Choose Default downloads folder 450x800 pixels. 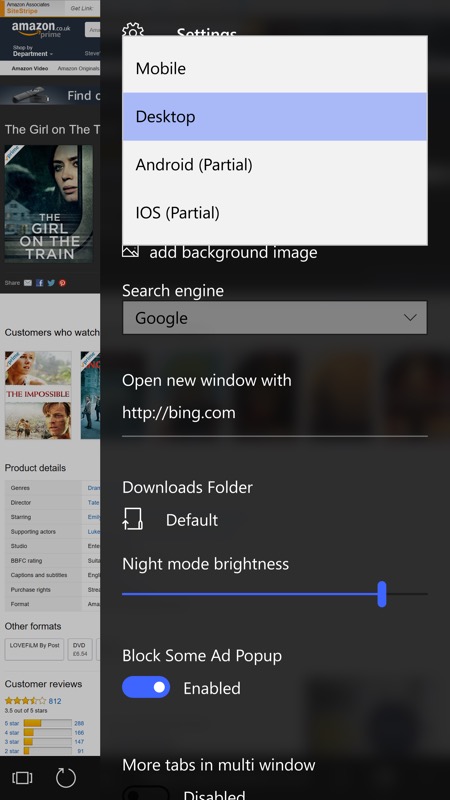tap(192, 520)
